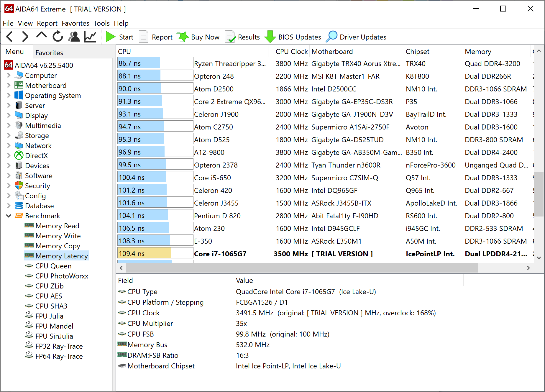This screenshot has width=545, height=392.
Task: Sort by the Memory column header
Action: [497, 52]
